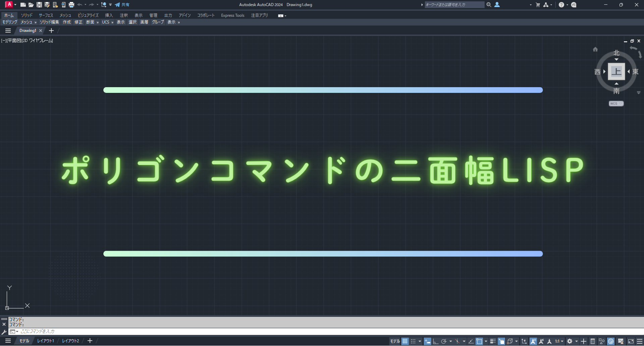The width and height of the screenshot is (644, 346).
Task: Click the Workspace switching gear icon
Action: pos(570,341)
